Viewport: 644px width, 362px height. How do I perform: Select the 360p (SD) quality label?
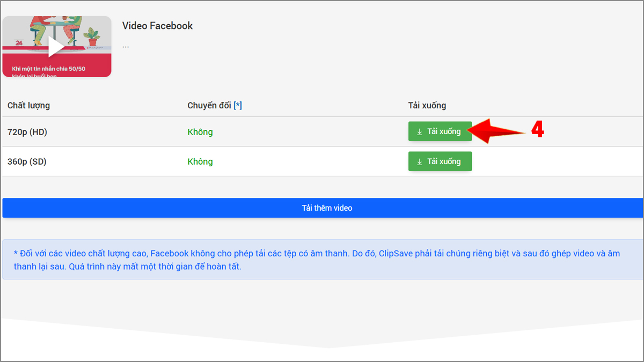click(27, 161)
